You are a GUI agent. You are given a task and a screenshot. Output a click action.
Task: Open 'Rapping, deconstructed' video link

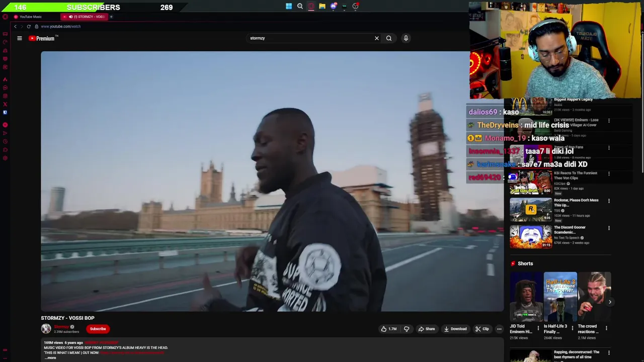pyautogui.click(x=577, y=354)
